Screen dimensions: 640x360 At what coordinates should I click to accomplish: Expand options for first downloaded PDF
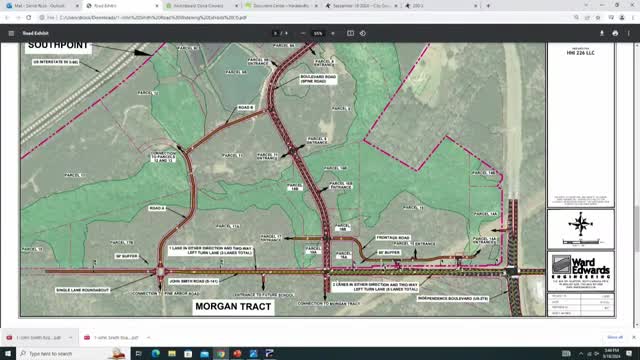pyautogui.click(x=70, y=338)
